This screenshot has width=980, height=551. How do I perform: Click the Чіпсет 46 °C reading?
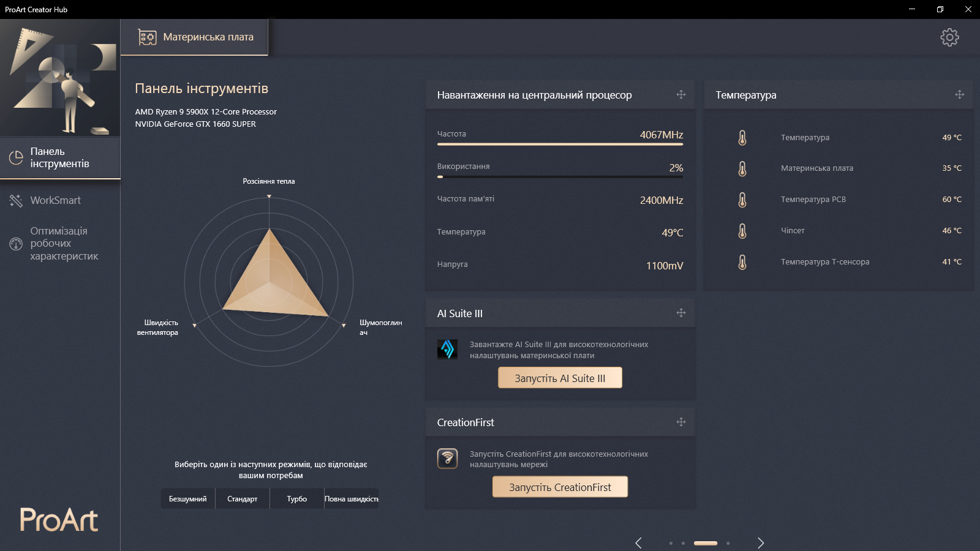pos(952,231)
